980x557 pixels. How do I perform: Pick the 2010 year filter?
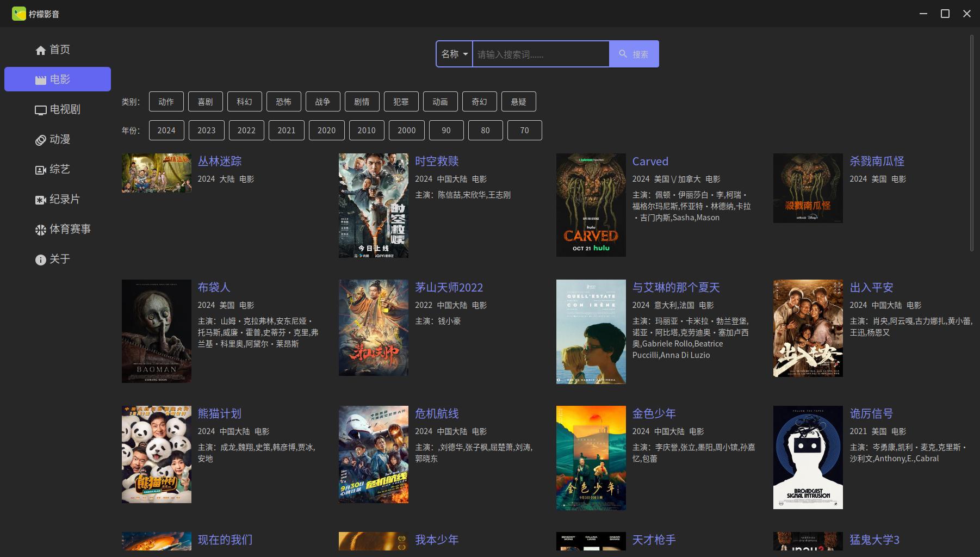(367, 131)
